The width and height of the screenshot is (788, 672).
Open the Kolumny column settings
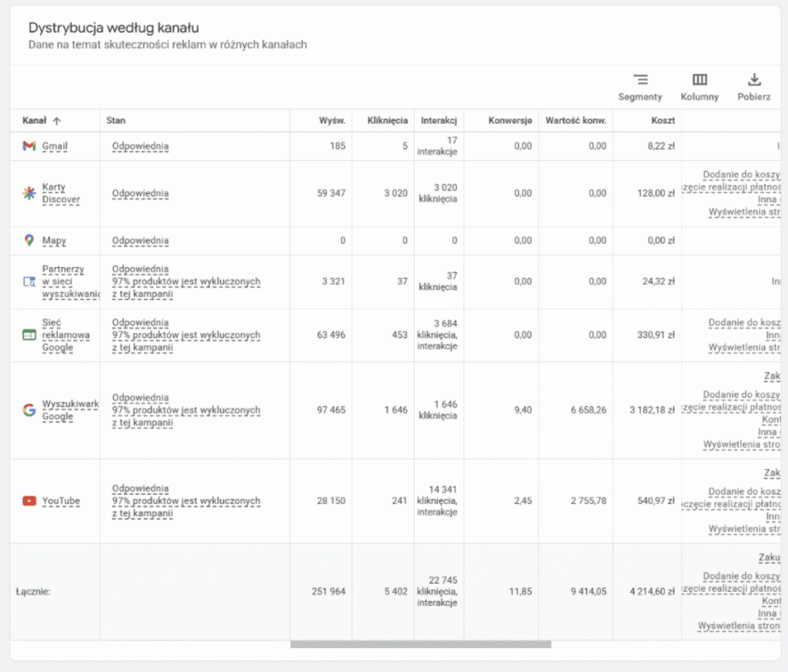pos(700,87)
